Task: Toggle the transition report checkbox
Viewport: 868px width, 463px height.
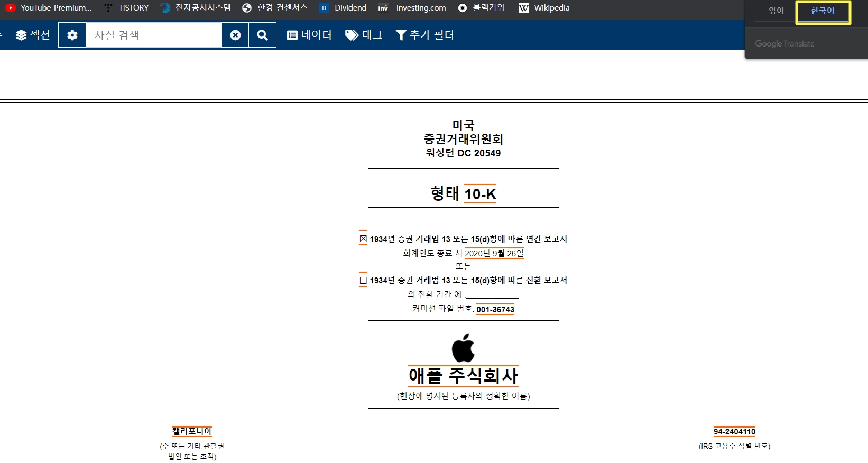Action: pyautogui.click(x=363, y=280)
